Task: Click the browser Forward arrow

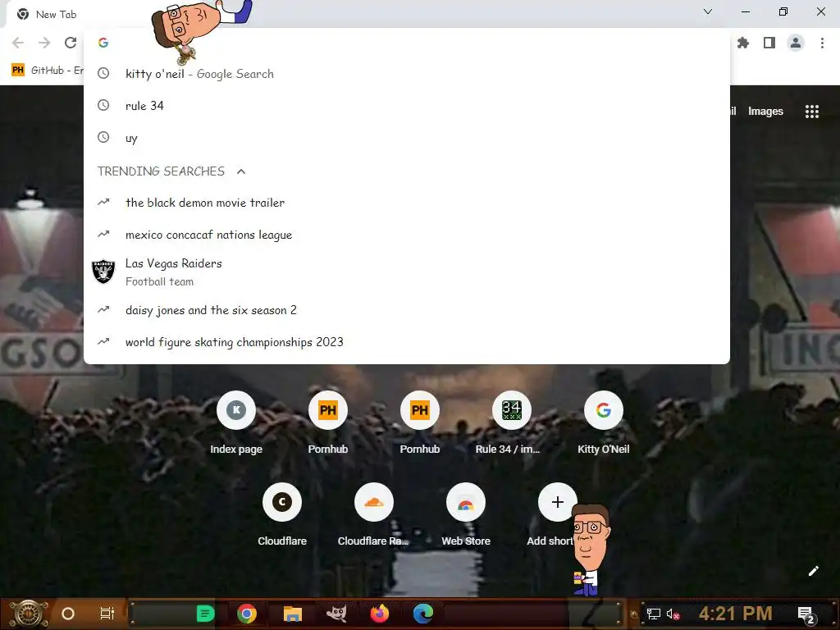Action: coord(44,43)
